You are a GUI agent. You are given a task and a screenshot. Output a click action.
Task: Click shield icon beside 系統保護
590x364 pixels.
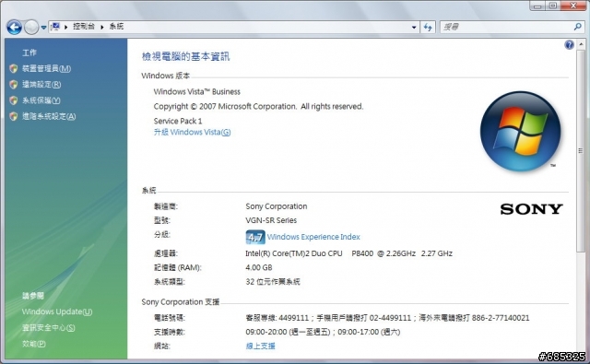pyautogui.click(x=14, y=100)
